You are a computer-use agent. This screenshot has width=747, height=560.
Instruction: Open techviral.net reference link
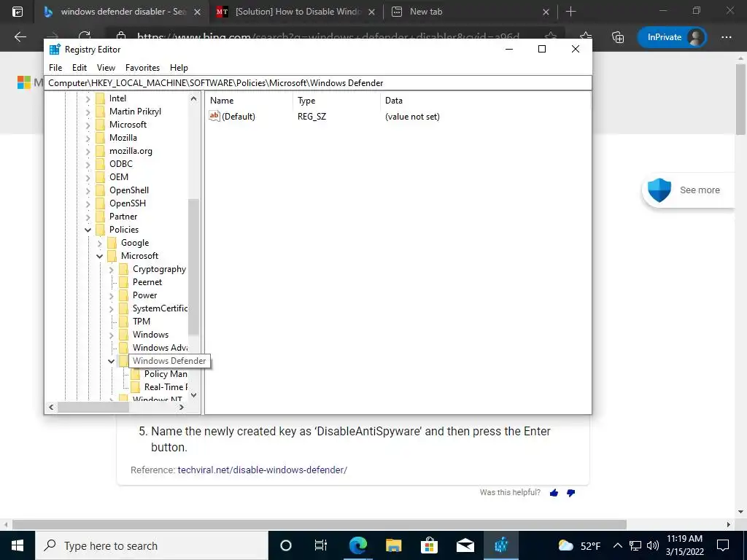262,470
